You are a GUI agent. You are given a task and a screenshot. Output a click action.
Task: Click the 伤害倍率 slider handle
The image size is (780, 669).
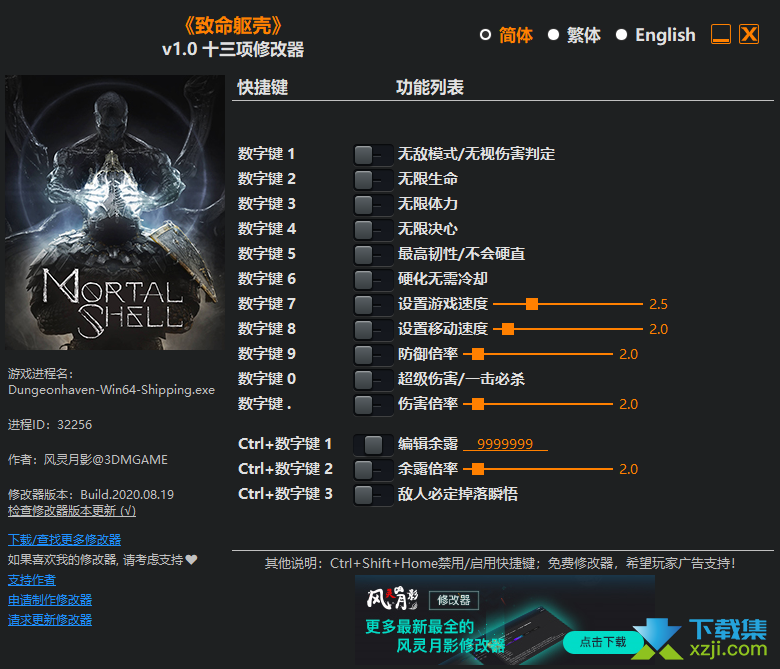coord(478,404)
